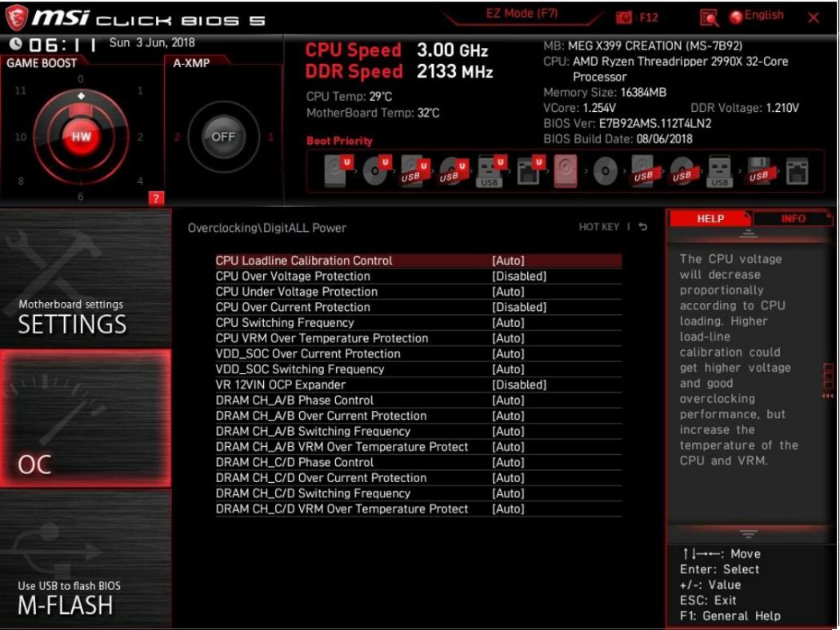This screenshot has height=630, width=840.
Task: Set Game Boost dial to stage 2
Action: tap(140, 137)
